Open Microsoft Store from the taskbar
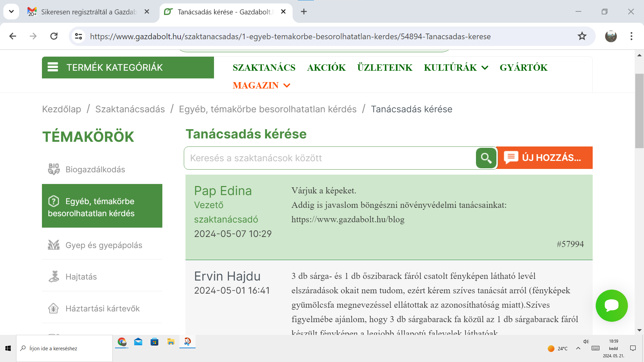This screenshot has height=362, width=644. 154,342
